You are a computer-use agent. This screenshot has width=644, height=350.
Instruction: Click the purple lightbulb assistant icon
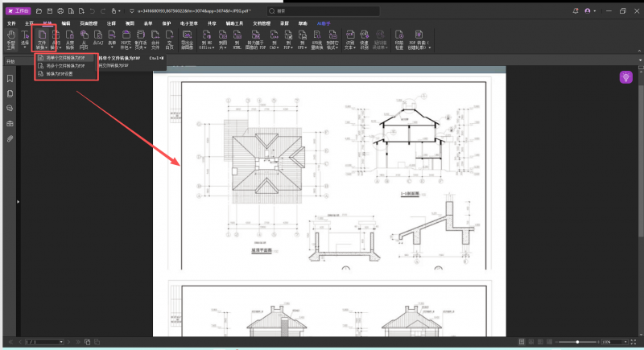(x=626, y=77)
